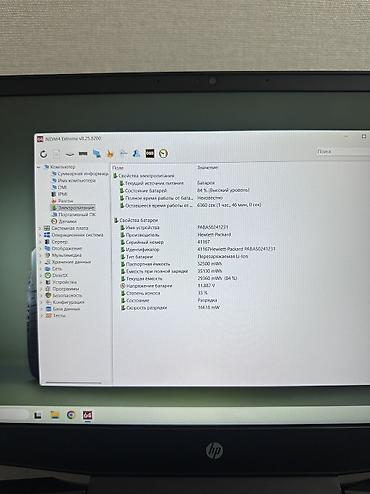Select the Безопасность tree item

pos(64,295)
